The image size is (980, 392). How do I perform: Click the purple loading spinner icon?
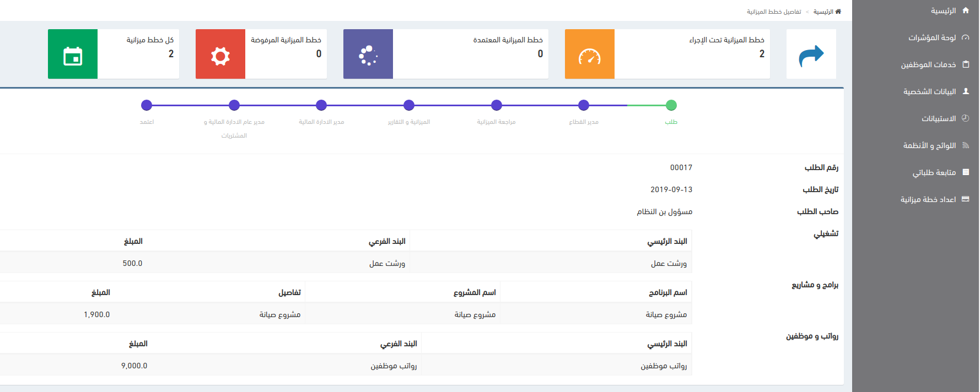pyautogui.click(x=368, y=55)
